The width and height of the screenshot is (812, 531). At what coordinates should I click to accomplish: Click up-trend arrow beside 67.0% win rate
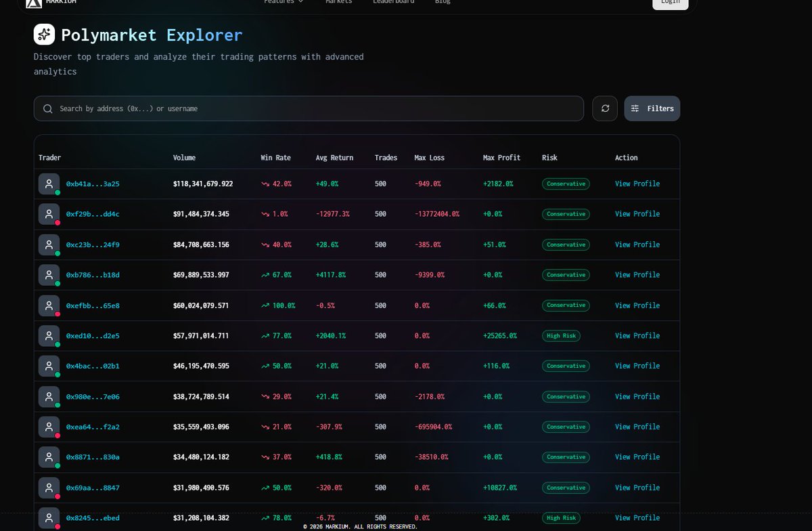point(265,275)
